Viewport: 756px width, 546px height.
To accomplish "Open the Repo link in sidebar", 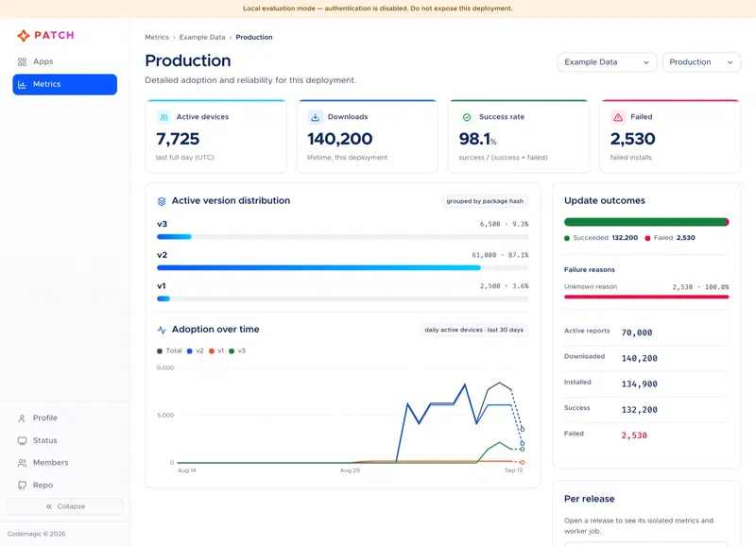I will (x=64, y=486).
